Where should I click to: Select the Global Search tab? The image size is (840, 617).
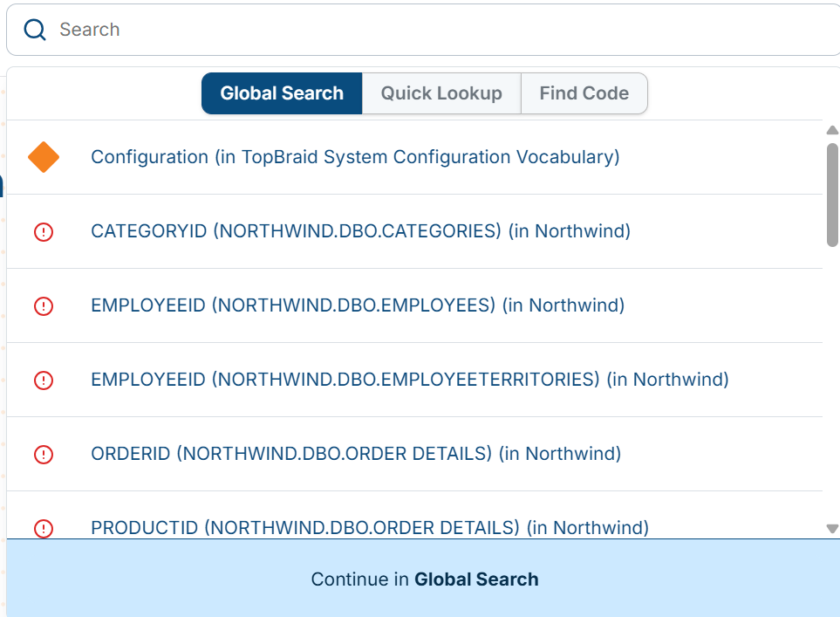click(282, 93)
